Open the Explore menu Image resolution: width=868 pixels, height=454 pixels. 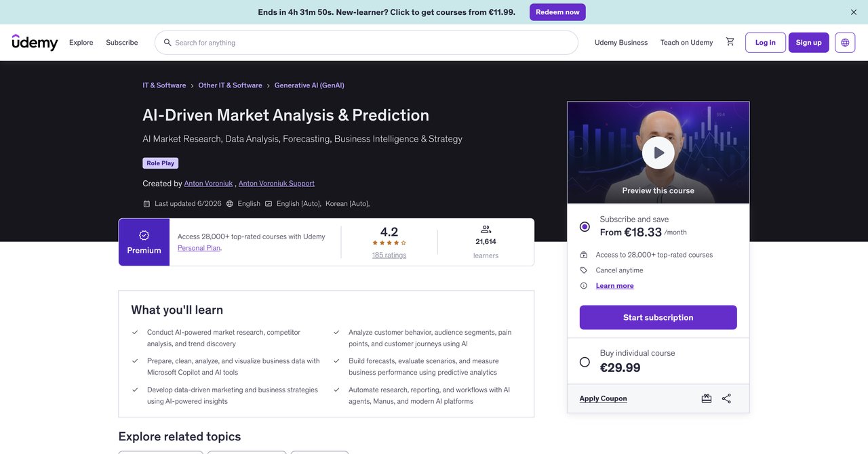point(81,43)
